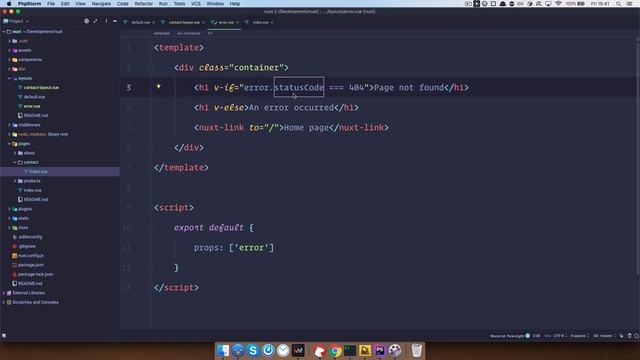This screenshot has height=360, width=640.
Task: Expand the products folder
Action: (15, 181)
